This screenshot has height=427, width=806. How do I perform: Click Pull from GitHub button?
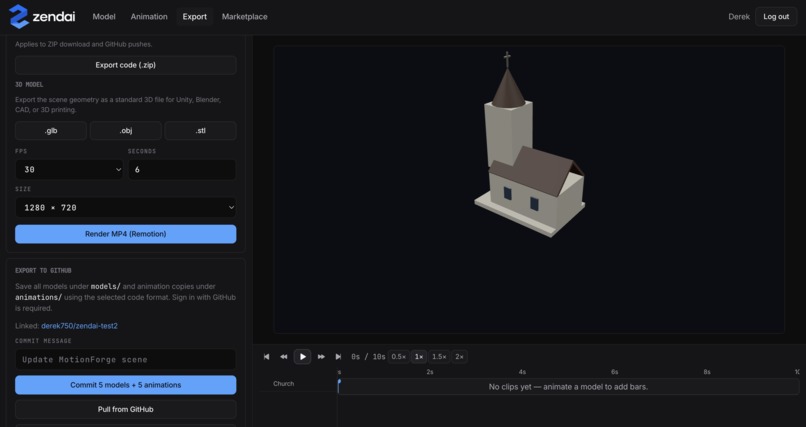[125, 410]
